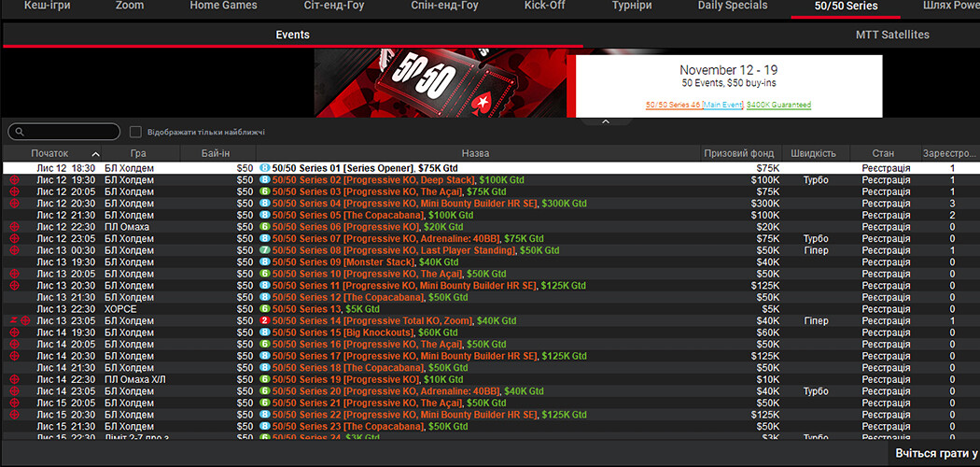Click the red 2-max badge on Series 14

click(264, 320)
